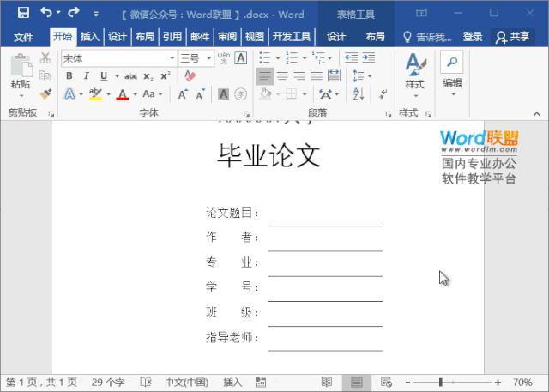Clear all formatting eraser icon
Image resolution: width=549 pixels, height=392 pixels.
pyautogui.click(x=190, y=76)
